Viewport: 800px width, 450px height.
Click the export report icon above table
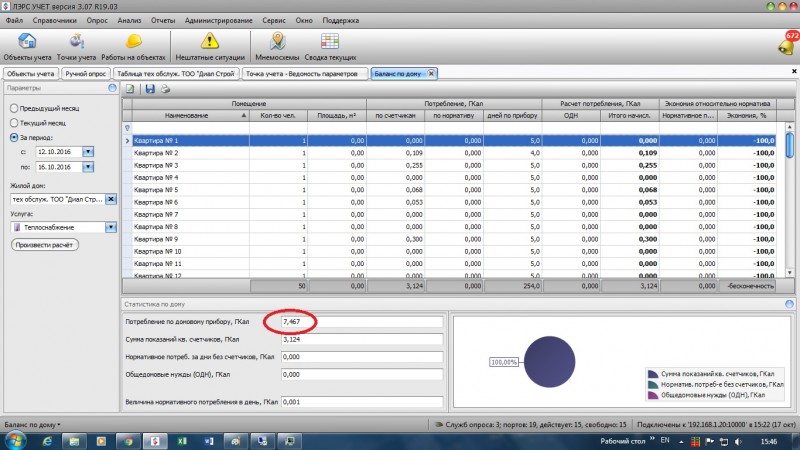pos(131,89)
